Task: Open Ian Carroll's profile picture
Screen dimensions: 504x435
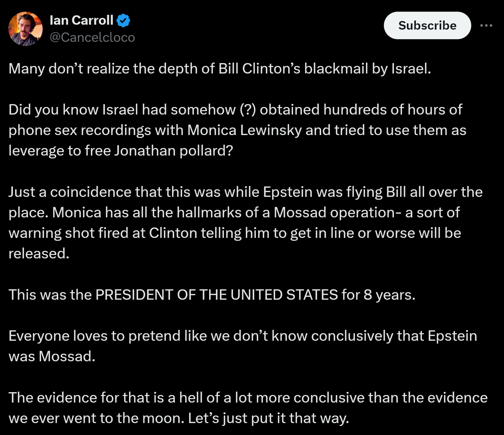Action: coord(25,29)
